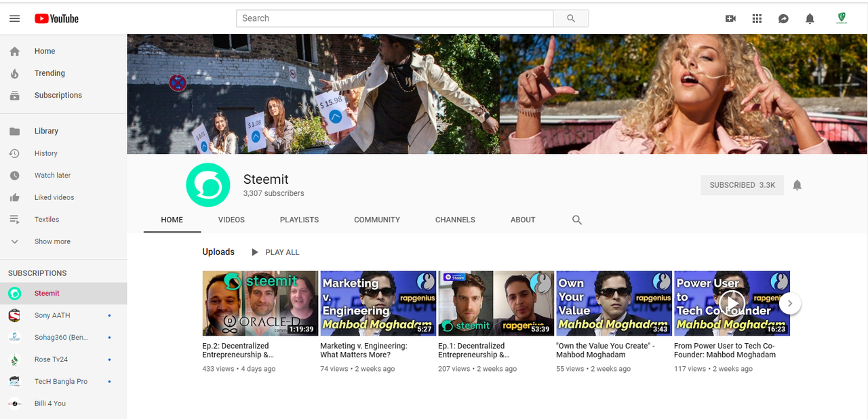Open Marketing v. Engineering video thumbnail
The width and height of the screenshot is (868, 419).
tap(378, 303)
